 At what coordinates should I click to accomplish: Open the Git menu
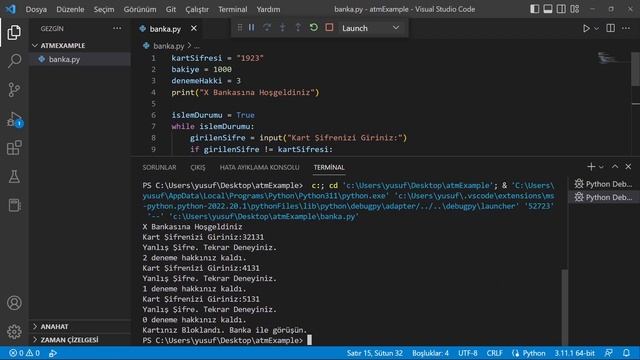click(171, 9)
